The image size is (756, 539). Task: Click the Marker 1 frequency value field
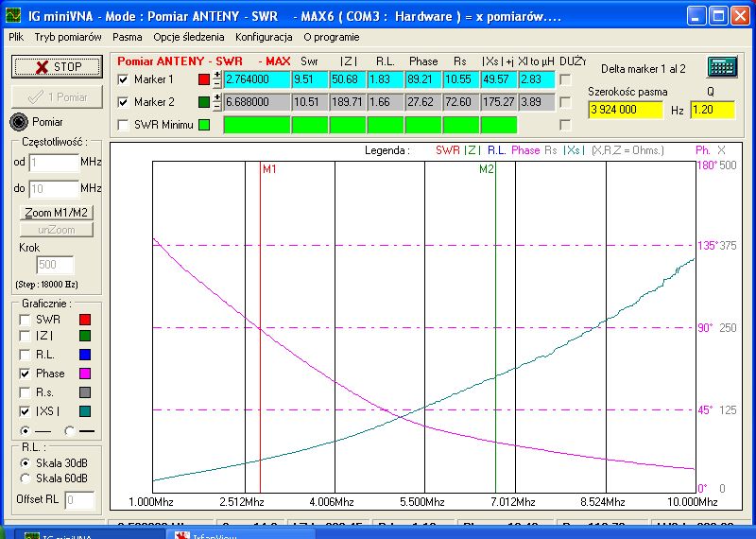pos(255,79)
